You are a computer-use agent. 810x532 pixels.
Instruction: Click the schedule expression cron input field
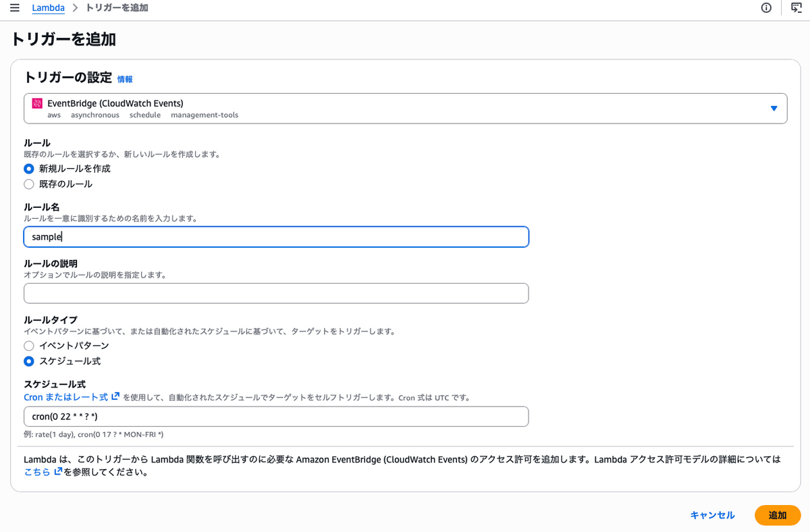point(276,417)
